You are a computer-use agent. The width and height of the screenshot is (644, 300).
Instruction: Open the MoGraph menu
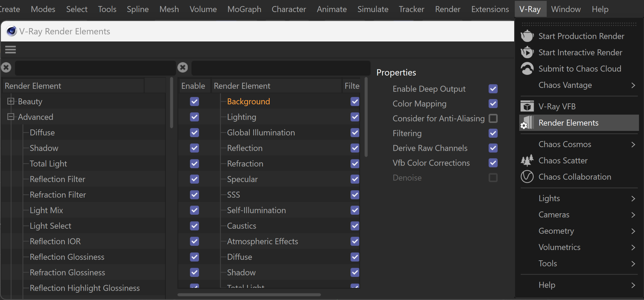tap(244, 9)
